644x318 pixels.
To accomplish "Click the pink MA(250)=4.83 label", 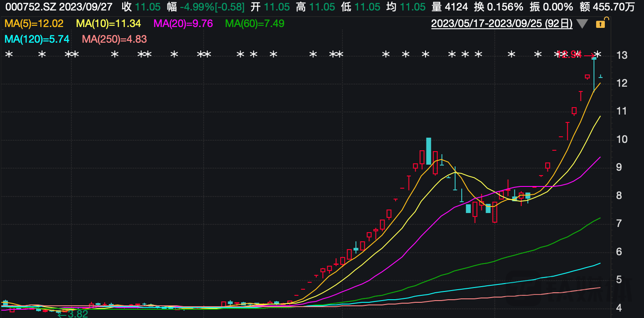I will (114, 39).
